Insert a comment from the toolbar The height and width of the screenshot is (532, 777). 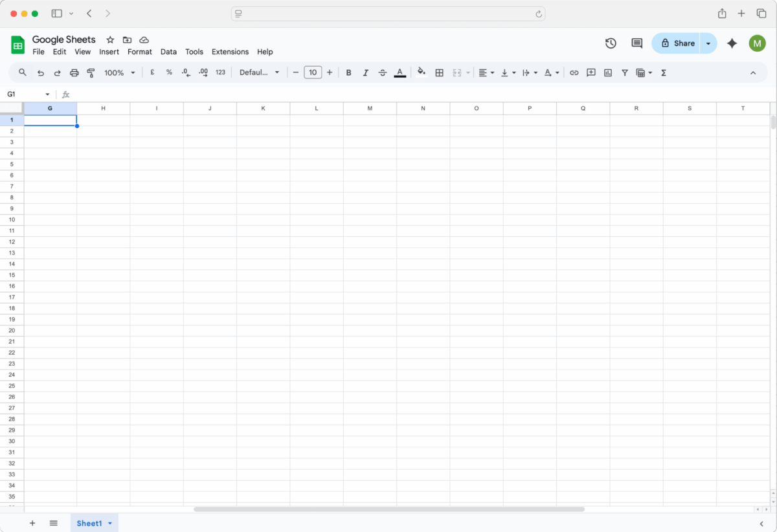click(591, 72)
